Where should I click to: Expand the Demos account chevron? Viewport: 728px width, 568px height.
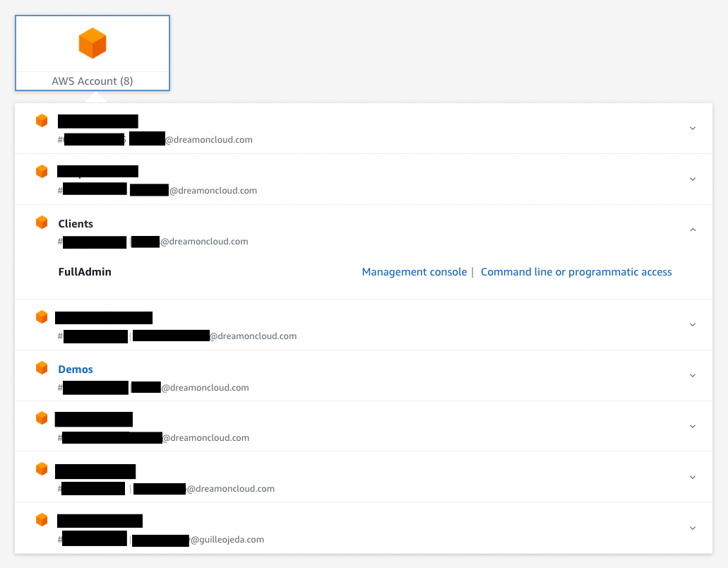pos(693,375)
